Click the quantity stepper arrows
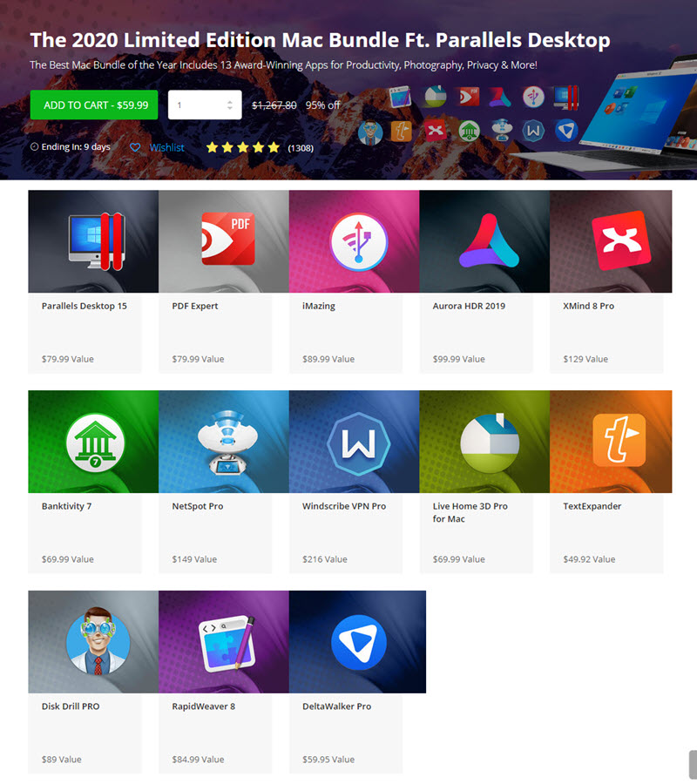This screenshot has width=697, height=784. coord(229,105)
